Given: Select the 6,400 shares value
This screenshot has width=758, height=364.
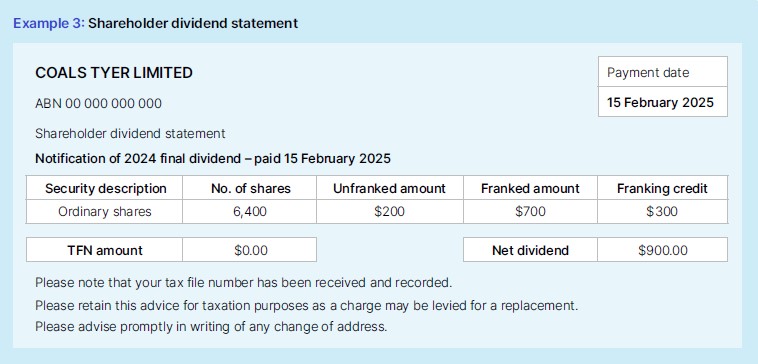Looking at the screenshot, I should 249,211.
